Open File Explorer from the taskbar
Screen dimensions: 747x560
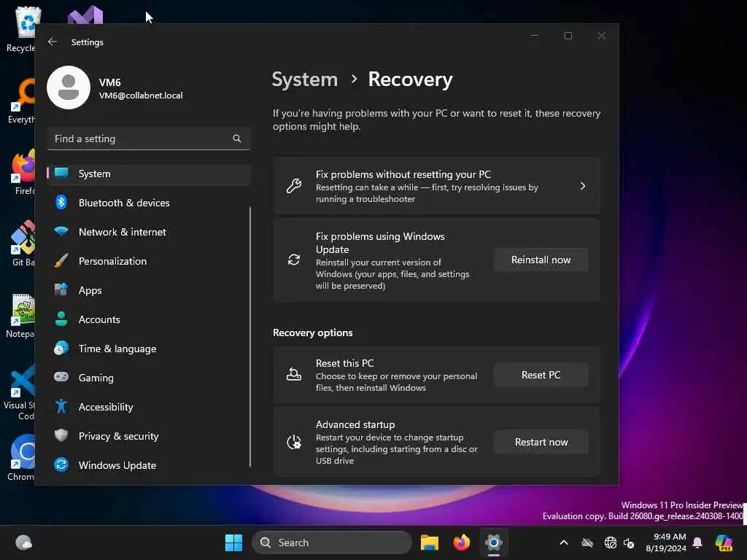429,542
